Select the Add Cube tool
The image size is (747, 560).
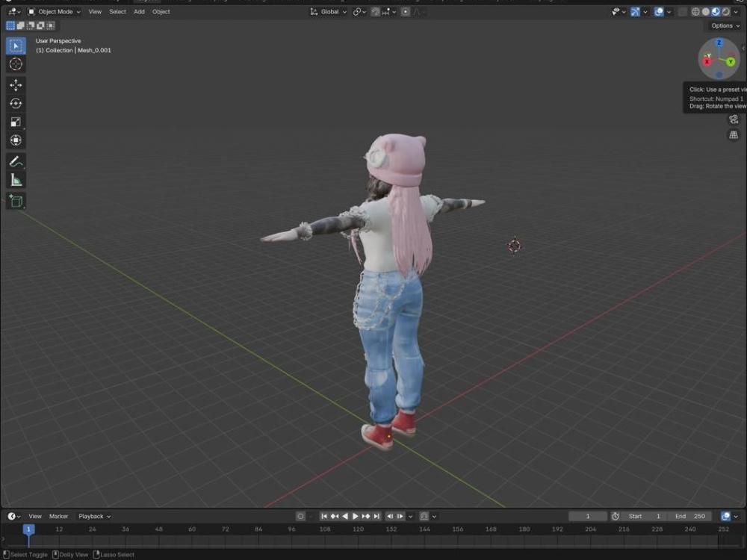(x=16, y=201)
